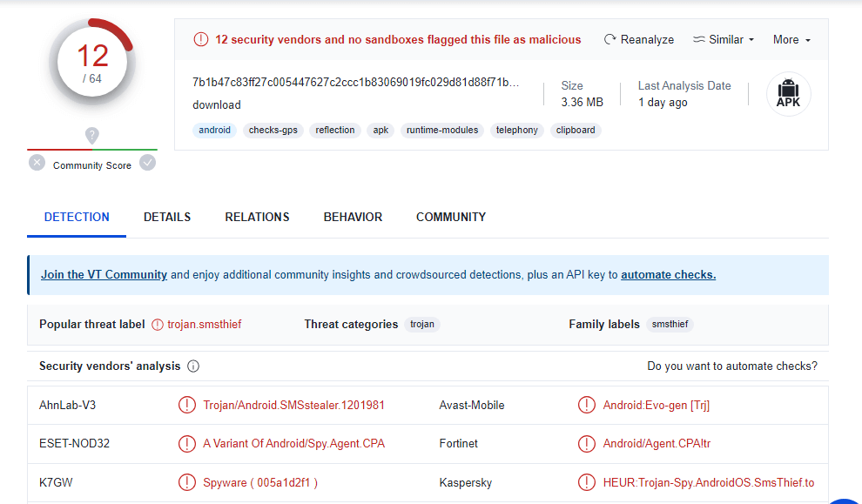Click 'A Variant Of Android/Spy.Agent.CPA' result
Screen dimensions: 862x504
tap(293, 444)
